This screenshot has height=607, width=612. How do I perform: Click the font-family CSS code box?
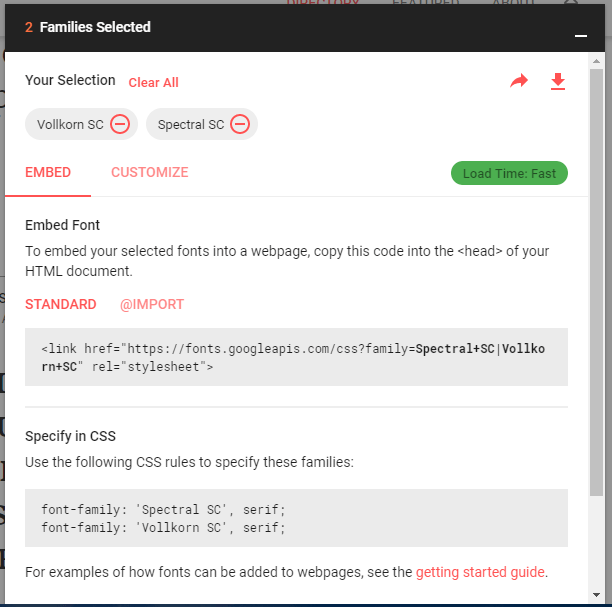pos(296,518)
